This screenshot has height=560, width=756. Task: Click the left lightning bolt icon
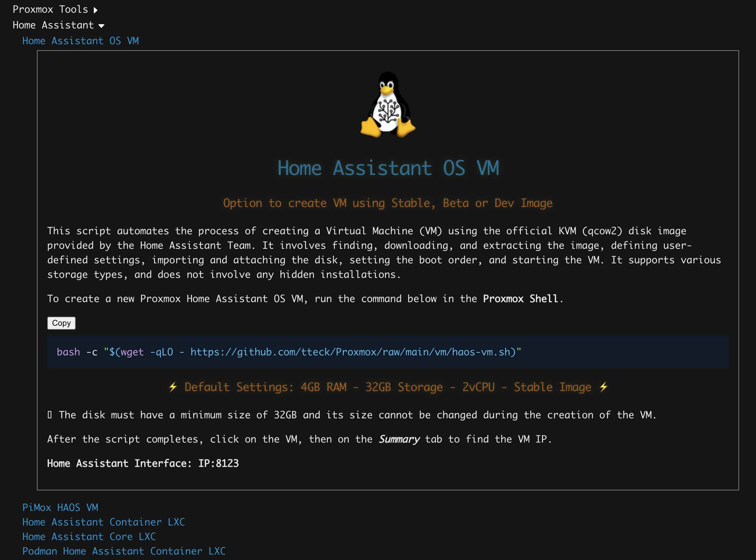173,387
